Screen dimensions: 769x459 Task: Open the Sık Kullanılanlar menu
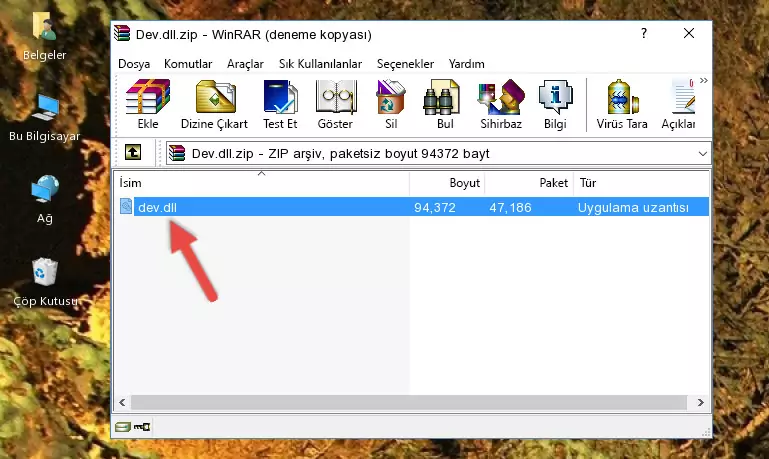tap(320, 64)
